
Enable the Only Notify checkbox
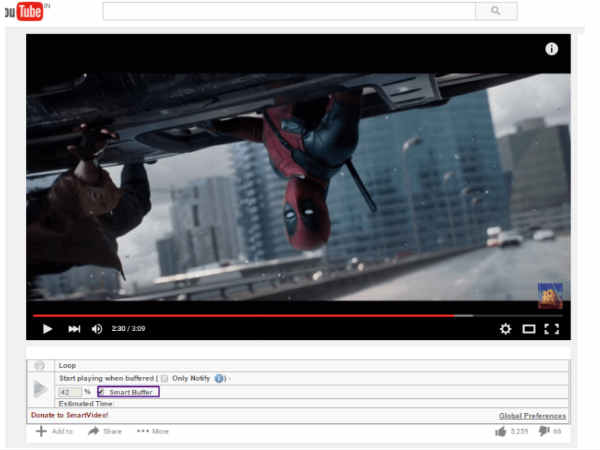(165, 378)
